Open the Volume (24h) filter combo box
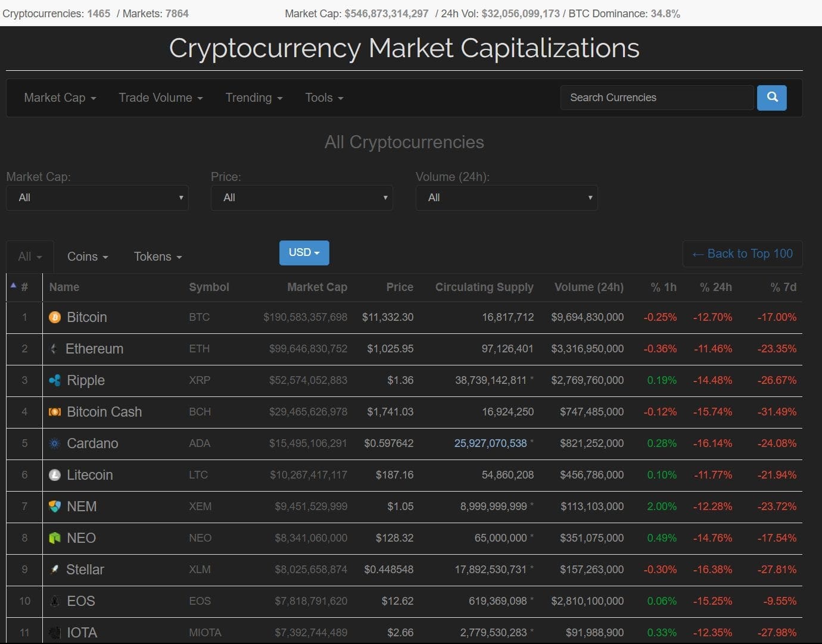The image size is (822, 644). (x=507, y=198)
